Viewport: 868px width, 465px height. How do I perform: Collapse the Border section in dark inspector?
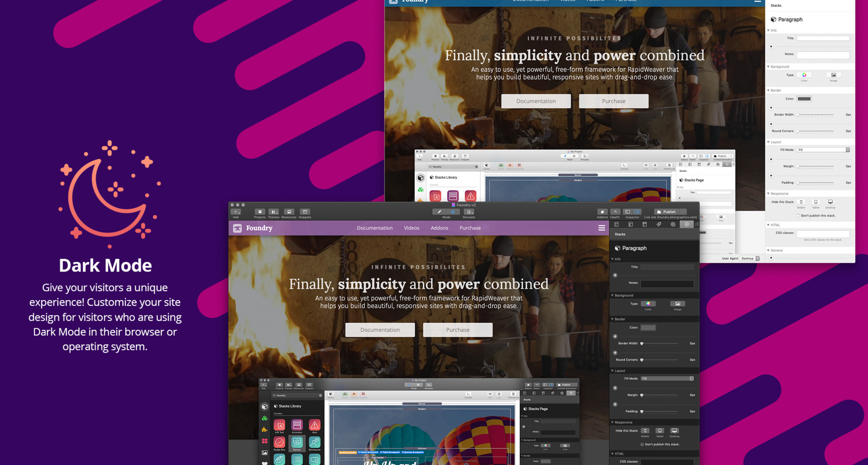coord(612,319)
